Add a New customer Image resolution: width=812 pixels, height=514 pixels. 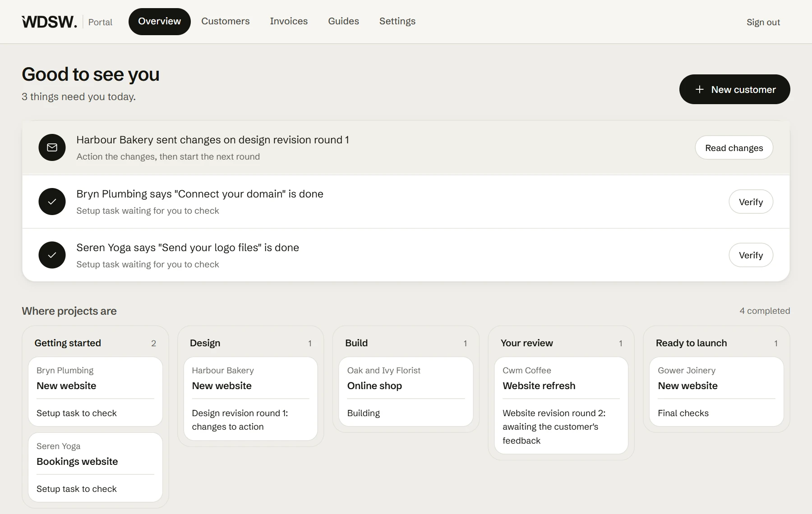coord(734,89)
